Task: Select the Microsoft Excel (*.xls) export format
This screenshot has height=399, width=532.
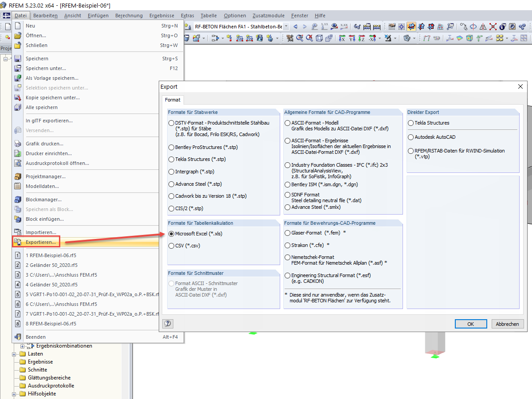Action: coord(171,234)
